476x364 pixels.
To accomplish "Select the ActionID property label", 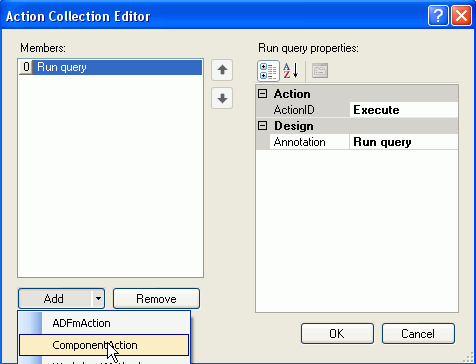I will [x=309, y=110].
